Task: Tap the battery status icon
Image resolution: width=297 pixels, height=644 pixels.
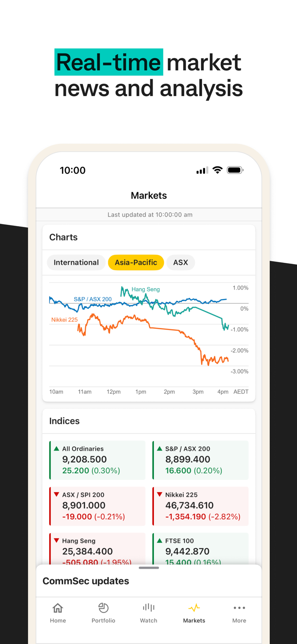Action: [235, 170]
